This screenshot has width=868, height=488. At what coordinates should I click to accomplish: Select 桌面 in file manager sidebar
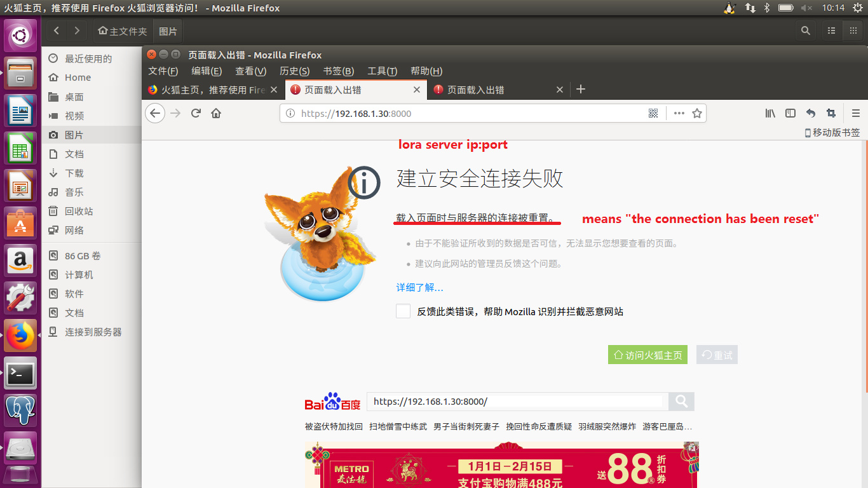pyautogui.click(x=91, y=97)
